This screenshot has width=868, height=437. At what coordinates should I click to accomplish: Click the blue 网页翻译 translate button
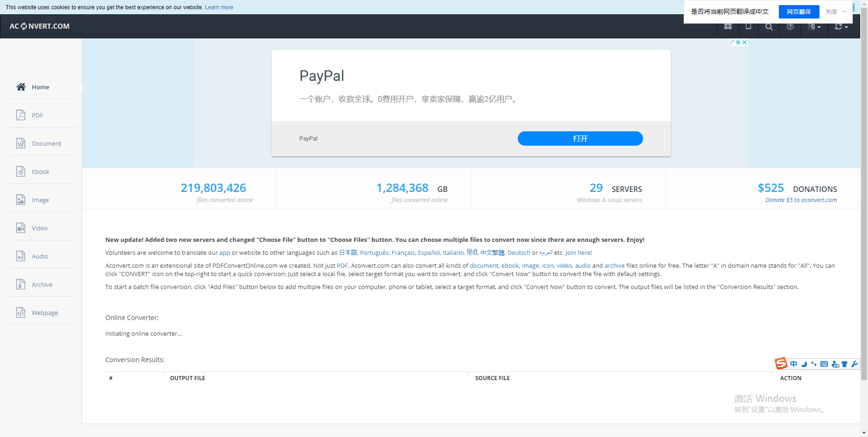click(799, 12)
